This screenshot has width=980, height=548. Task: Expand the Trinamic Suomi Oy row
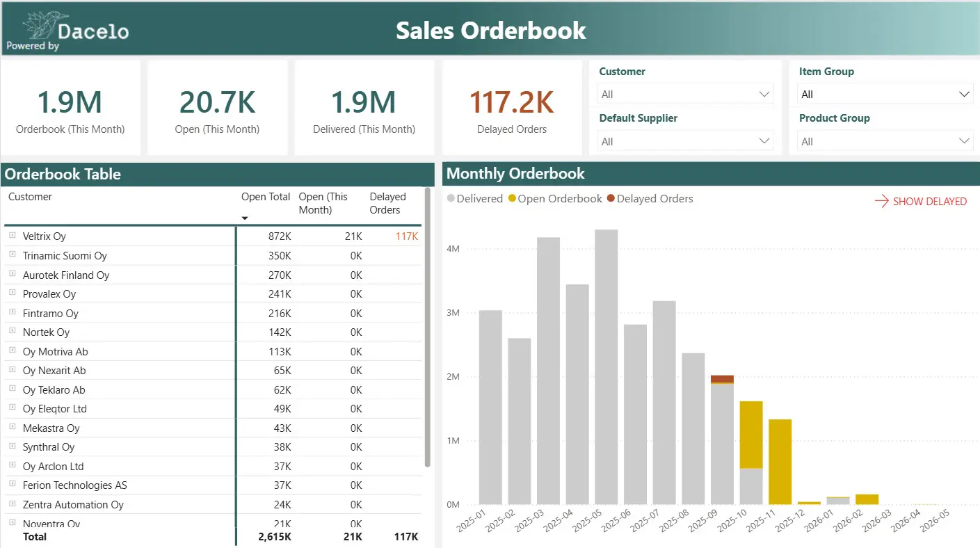13,255
